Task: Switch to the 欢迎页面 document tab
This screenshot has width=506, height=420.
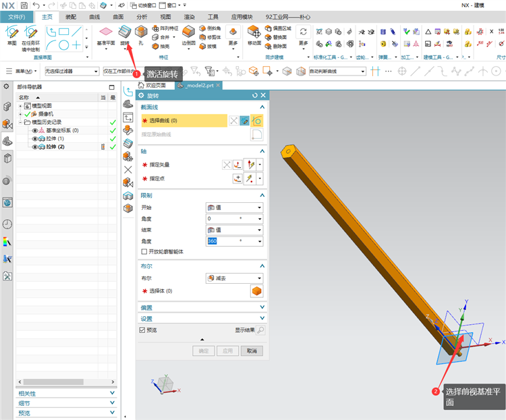Action: click(x=152, y=86)
